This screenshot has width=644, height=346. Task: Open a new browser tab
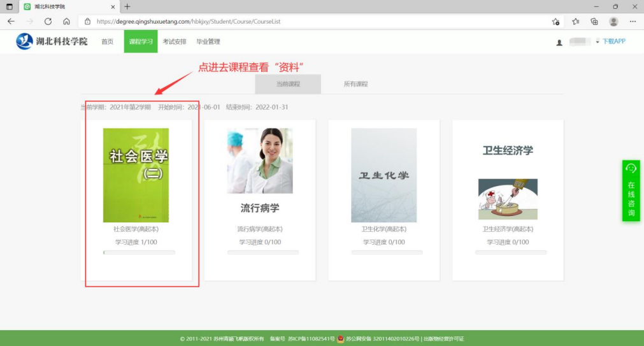click(x=127, y=6)
